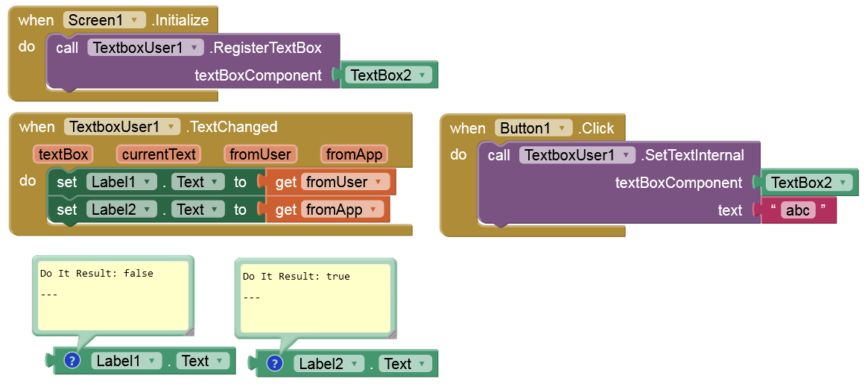Open Text property dropdown in set Label1 block
The width and height of the screenshot is (868, 390).
pyautogui.click(x=197, y=182)
